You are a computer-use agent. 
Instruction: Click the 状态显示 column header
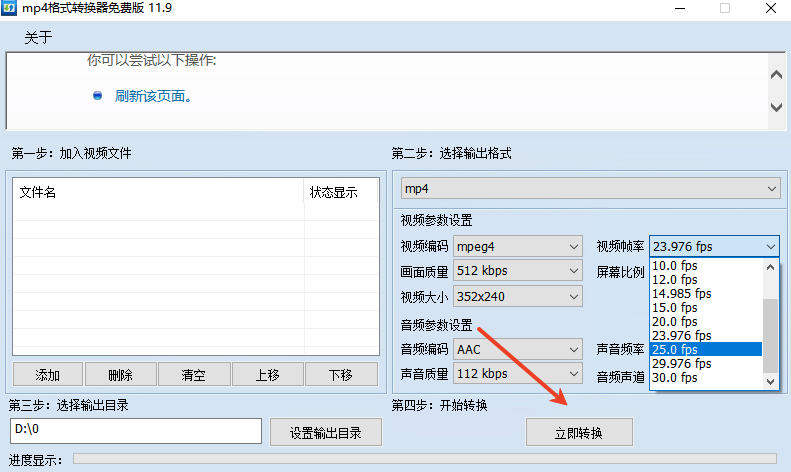pyautogui.click(x=341, y=192)
